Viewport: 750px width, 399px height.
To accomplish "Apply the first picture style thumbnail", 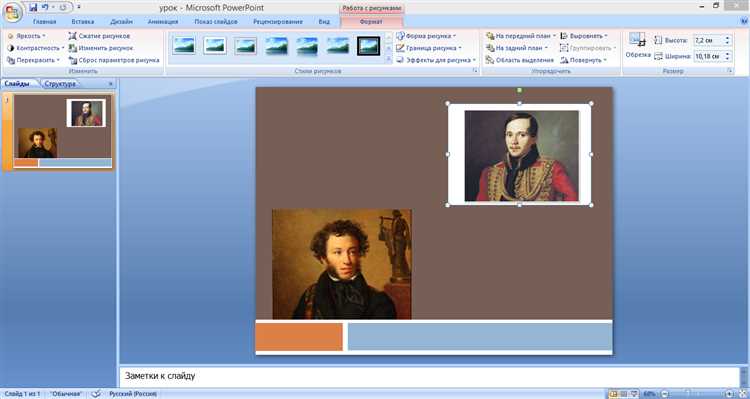I will [184, 46].
